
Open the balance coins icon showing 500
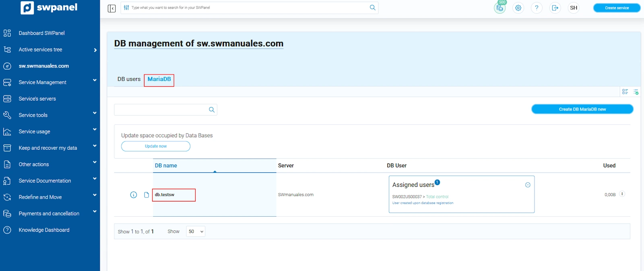pyautogui.click(x=500, y=8)
